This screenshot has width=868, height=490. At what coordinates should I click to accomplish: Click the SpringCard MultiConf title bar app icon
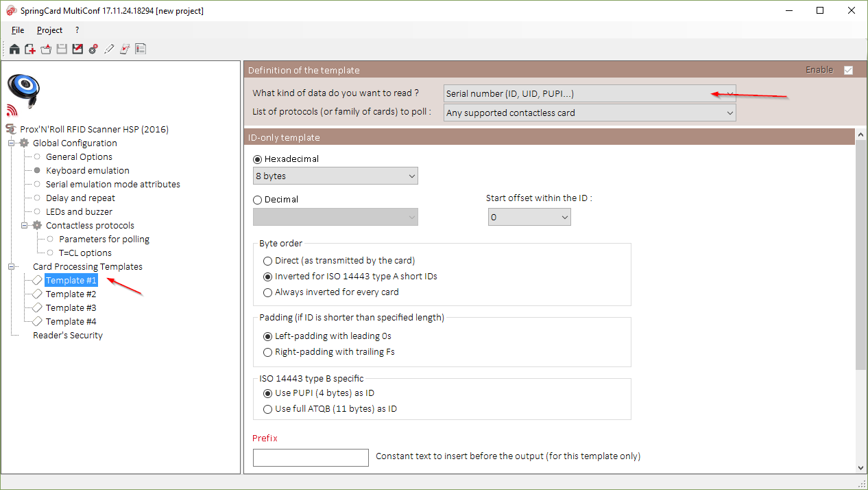[12, 10]
